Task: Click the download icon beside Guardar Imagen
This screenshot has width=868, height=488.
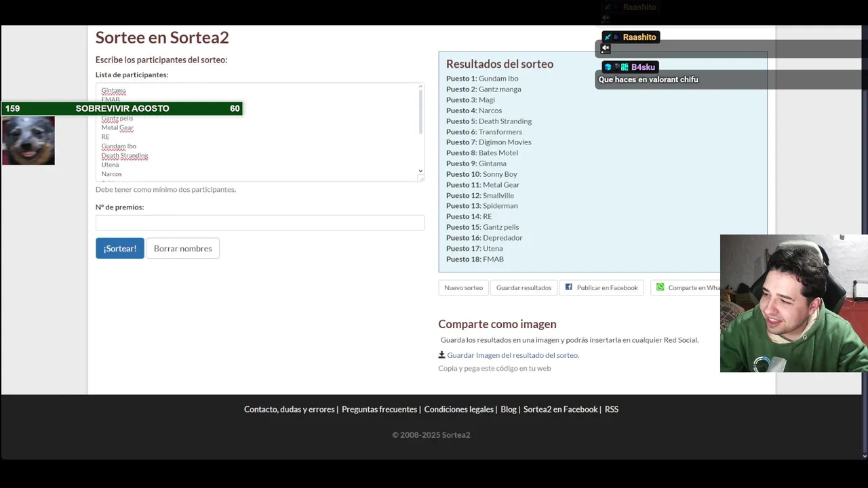Action: 441,354
